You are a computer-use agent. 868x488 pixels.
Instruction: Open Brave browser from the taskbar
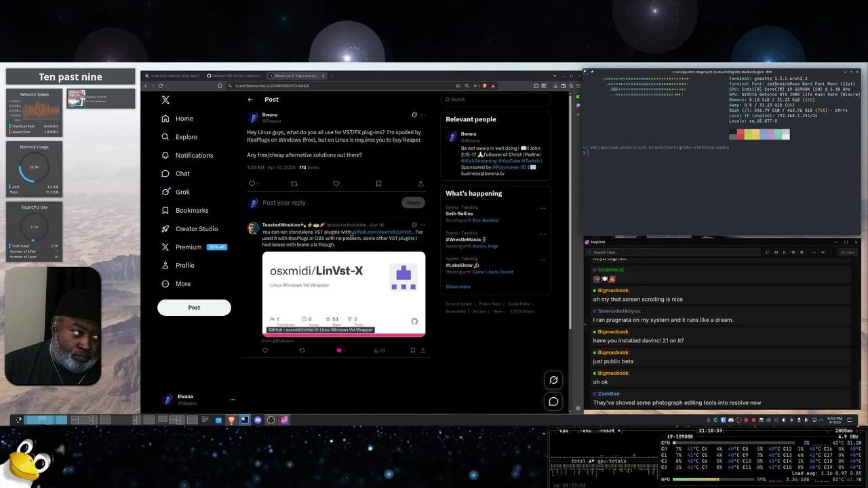pyautogui.click(x=231, y=420)
